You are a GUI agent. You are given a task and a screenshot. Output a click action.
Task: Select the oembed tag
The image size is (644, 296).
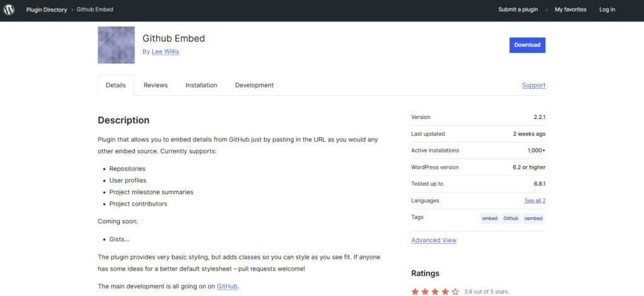pyautogui.click(x=533, y=219)
